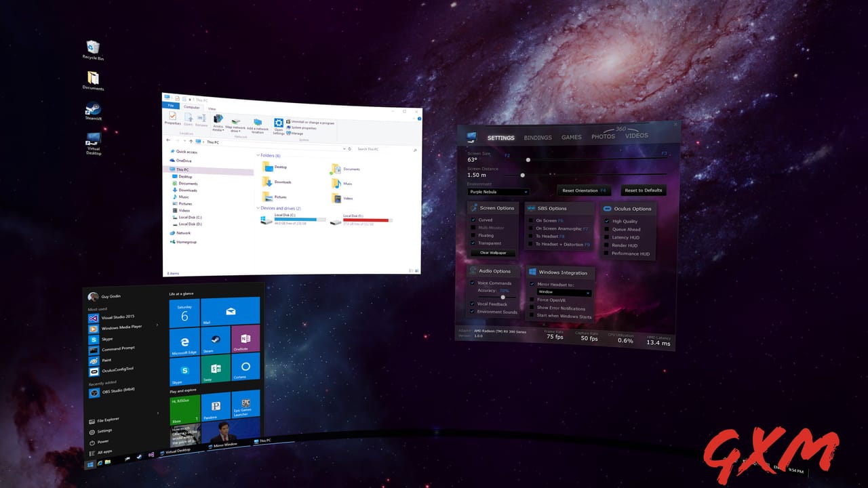Switch to the Photos tab
This screenshot has height=488, width=868.
[603, 136]
